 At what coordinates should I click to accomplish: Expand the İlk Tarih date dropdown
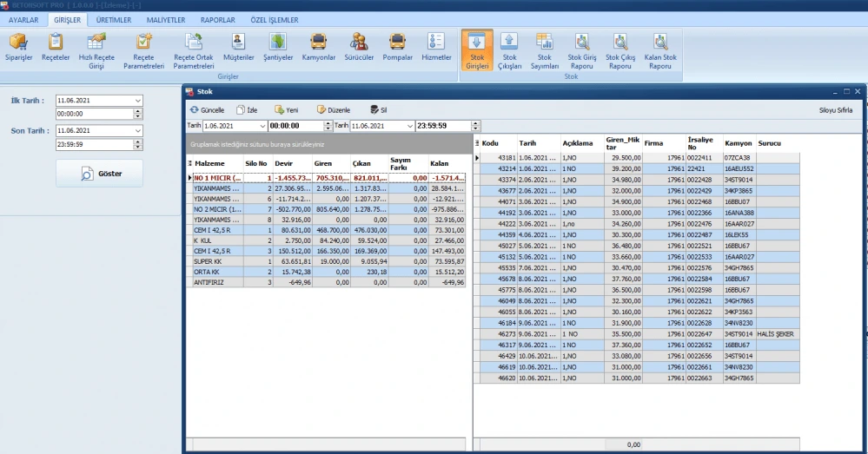137,101
